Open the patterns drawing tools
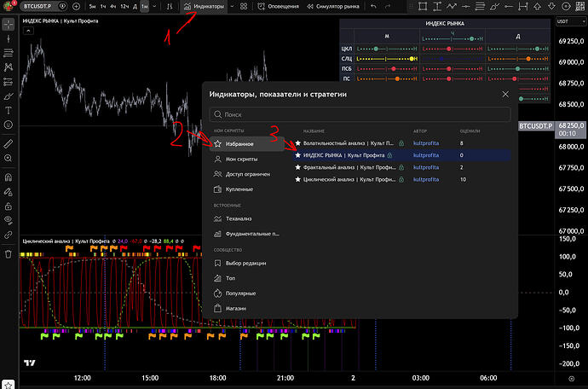588x389 pixels. [9, 67]
